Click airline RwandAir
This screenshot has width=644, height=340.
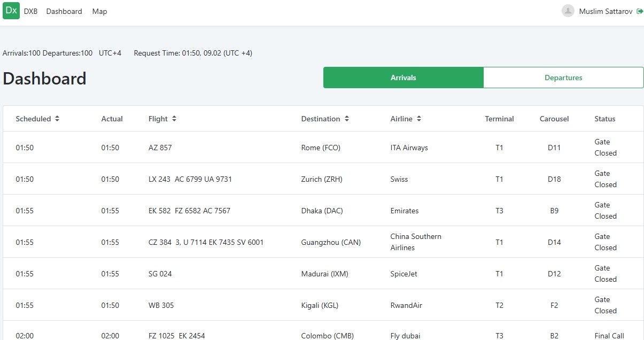coord(406,305)
